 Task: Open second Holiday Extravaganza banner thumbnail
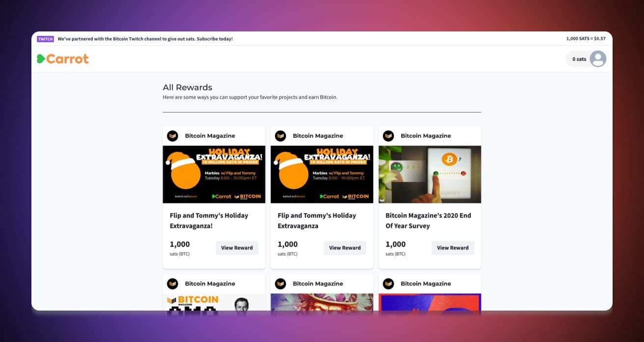click(x=322, y=174)
